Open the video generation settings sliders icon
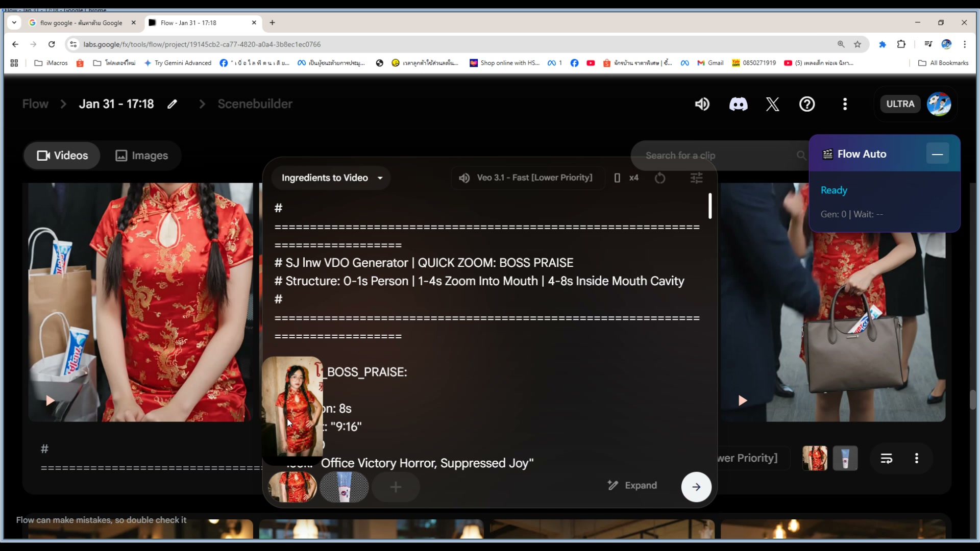 point(697,178)
